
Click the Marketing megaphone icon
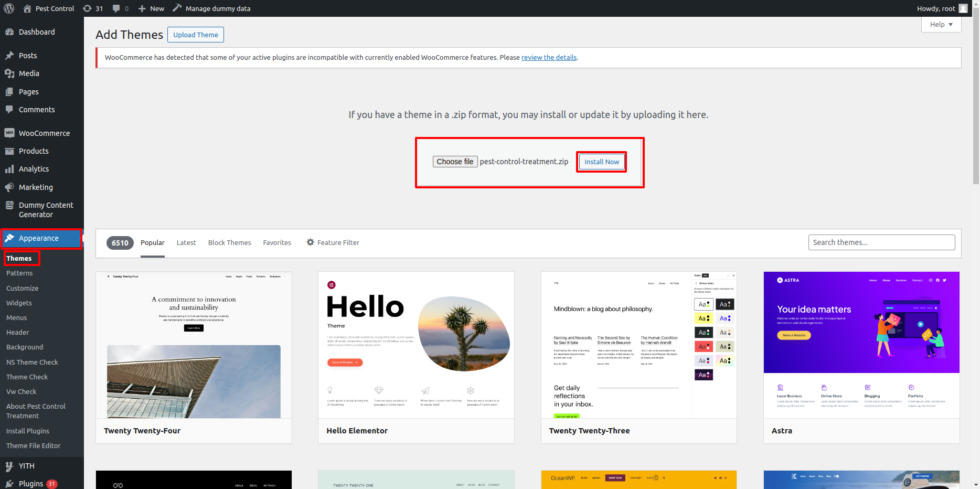[9, 187]
